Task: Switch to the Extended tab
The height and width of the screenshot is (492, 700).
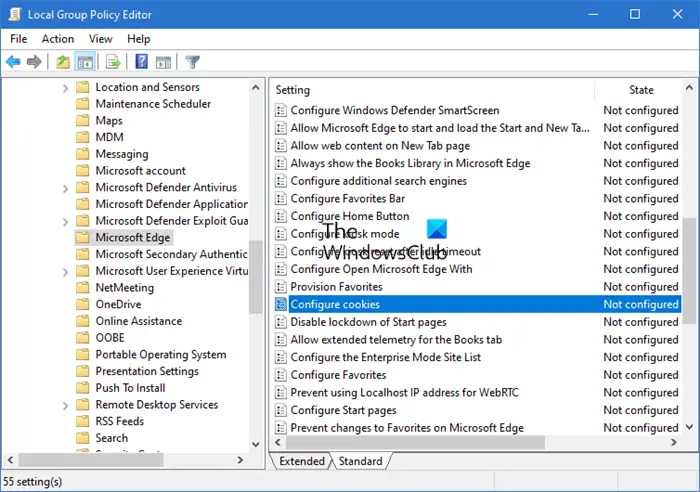Action: (x=302, y=461)
